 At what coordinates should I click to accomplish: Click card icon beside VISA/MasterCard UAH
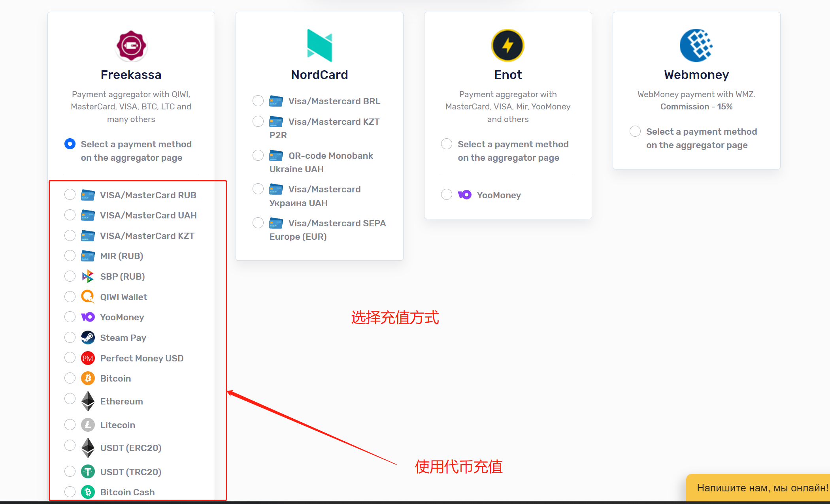[x=88, y=215]
